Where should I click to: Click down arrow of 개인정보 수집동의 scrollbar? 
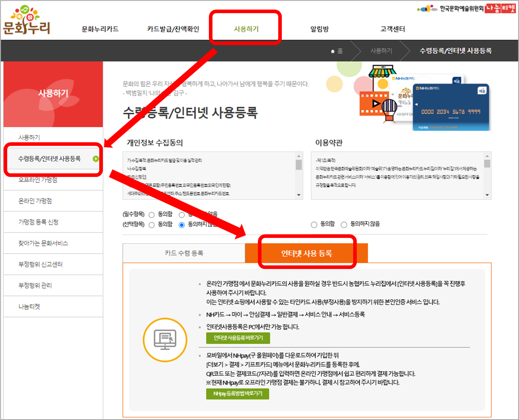click(x=299, y=195)
